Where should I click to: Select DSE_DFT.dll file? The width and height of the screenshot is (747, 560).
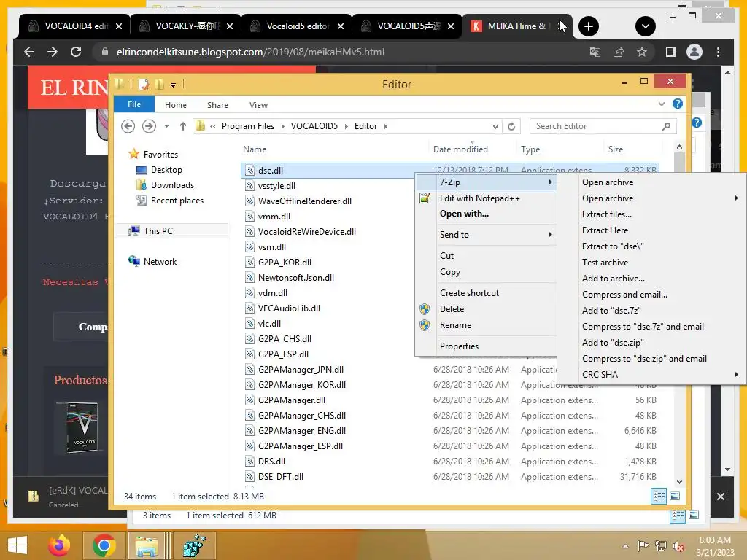point(281,477)
